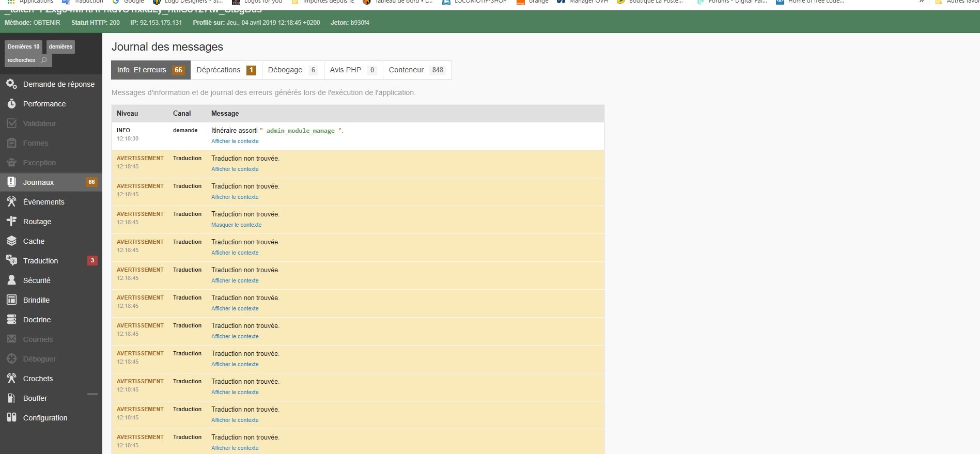
Task: Click the Journaux exclamation icon
Action: 11,182
